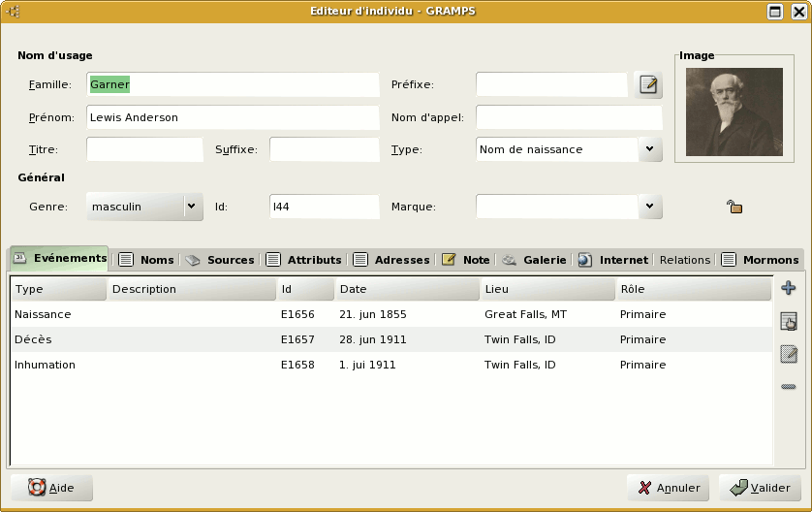812x512 pixels.
Task: Click the window menu icon in title bar
Action: pyautogui.click(x=14, y=11)
